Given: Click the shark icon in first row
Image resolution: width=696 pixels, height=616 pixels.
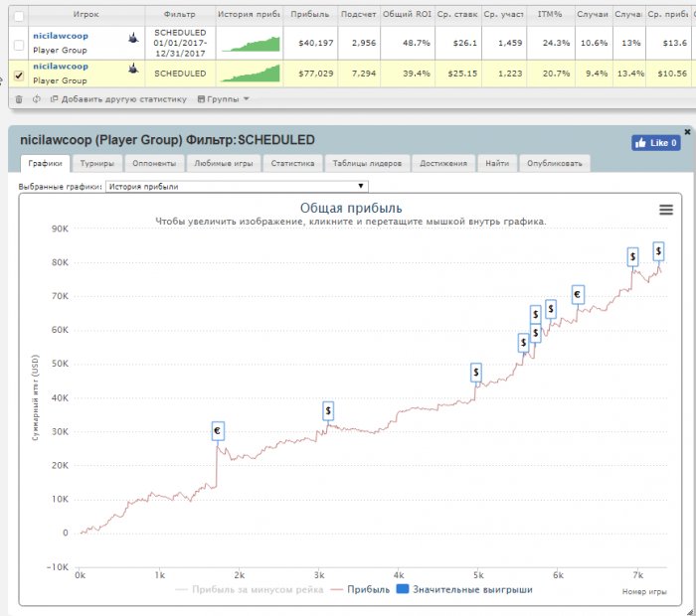Looking at the screenshot, I should (x=132, y=38).
